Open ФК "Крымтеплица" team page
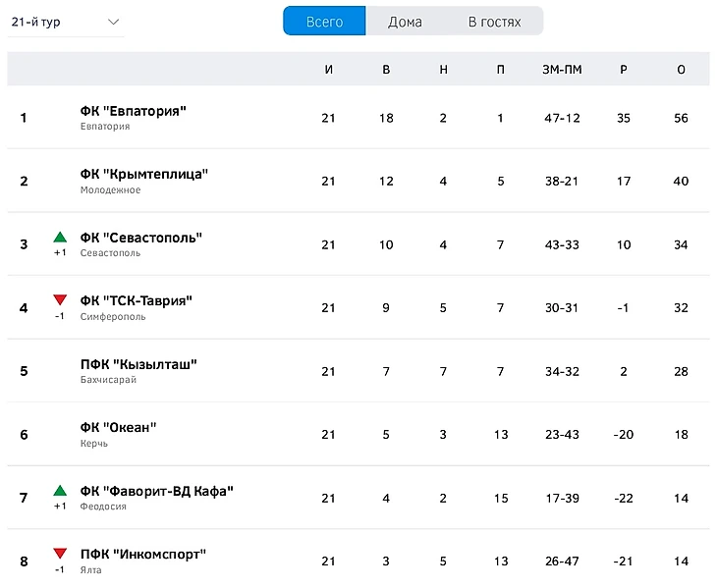717x588 pixels. (x=144, y=174)
